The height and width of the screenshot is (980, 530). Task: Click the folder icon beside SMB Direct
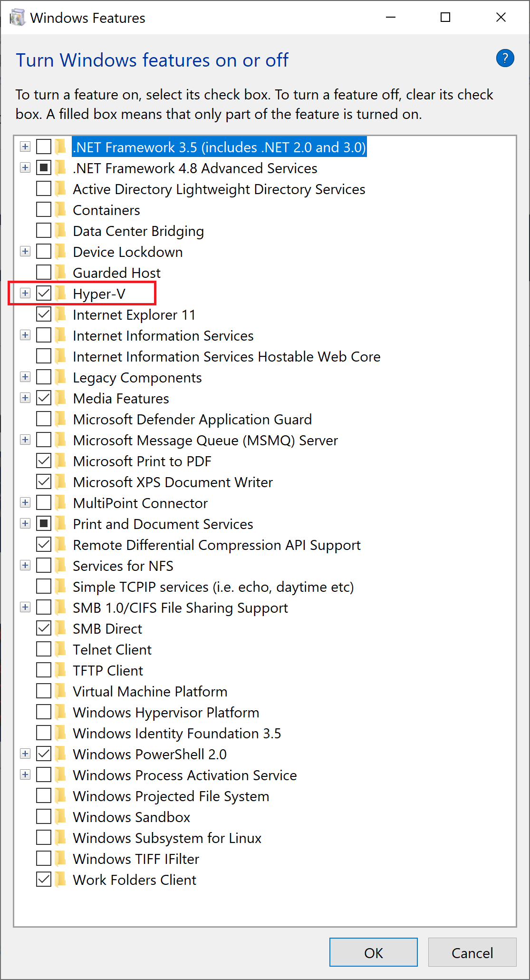click(61, 628)
